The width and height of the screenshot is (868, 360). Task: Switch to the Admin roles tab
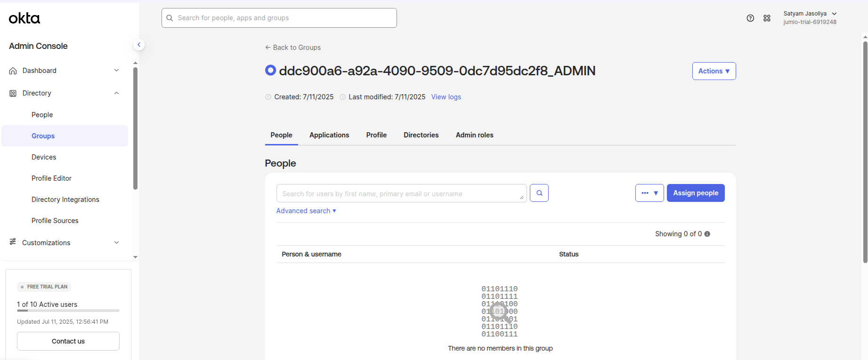474,135
